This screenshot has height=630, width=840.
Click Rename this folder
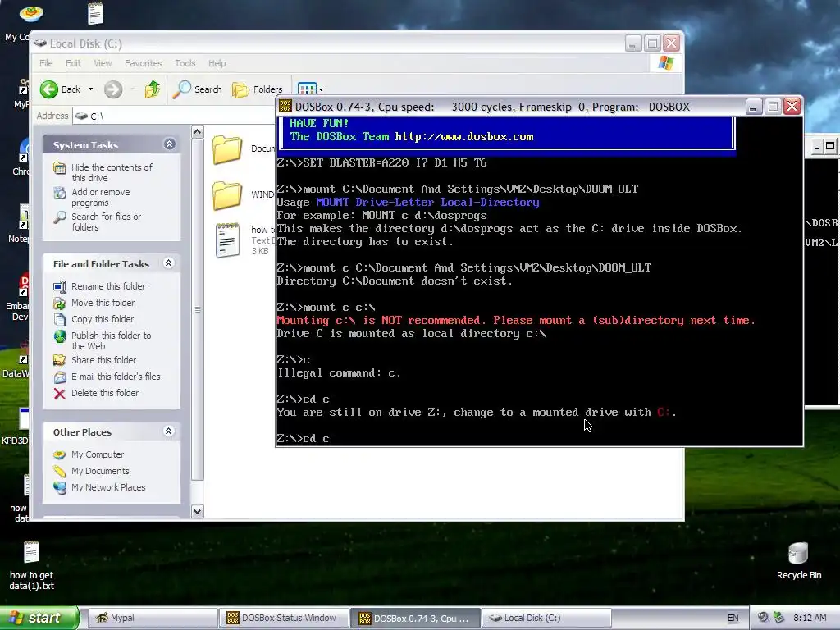108,286
